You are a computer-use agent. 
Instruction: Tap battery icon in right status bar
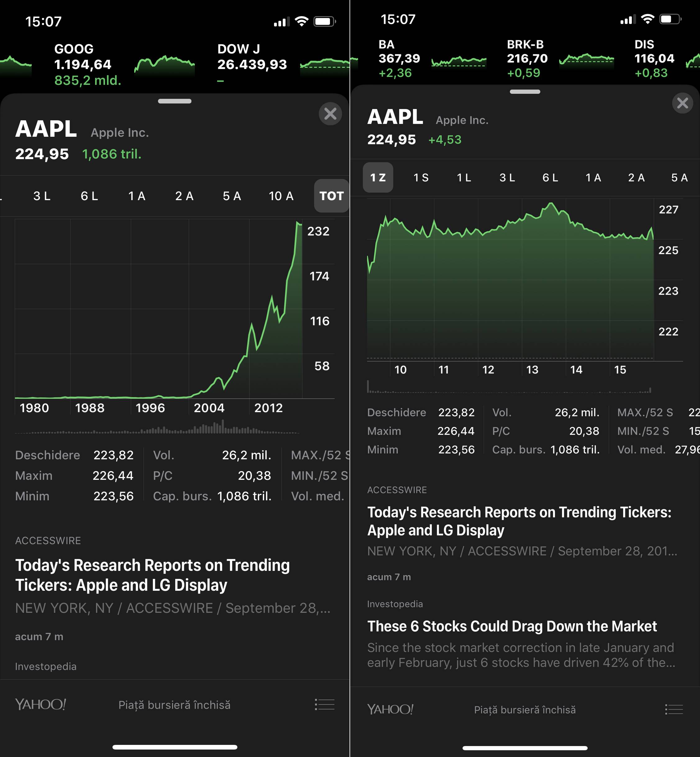[670, 19]
